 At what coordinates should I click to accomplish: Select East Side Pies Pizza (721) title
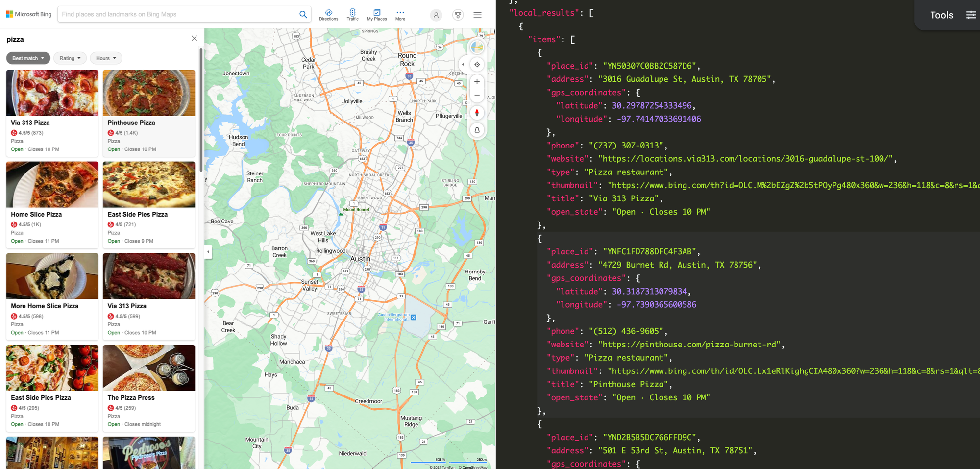pyautogui.click(x=138, y=214)
